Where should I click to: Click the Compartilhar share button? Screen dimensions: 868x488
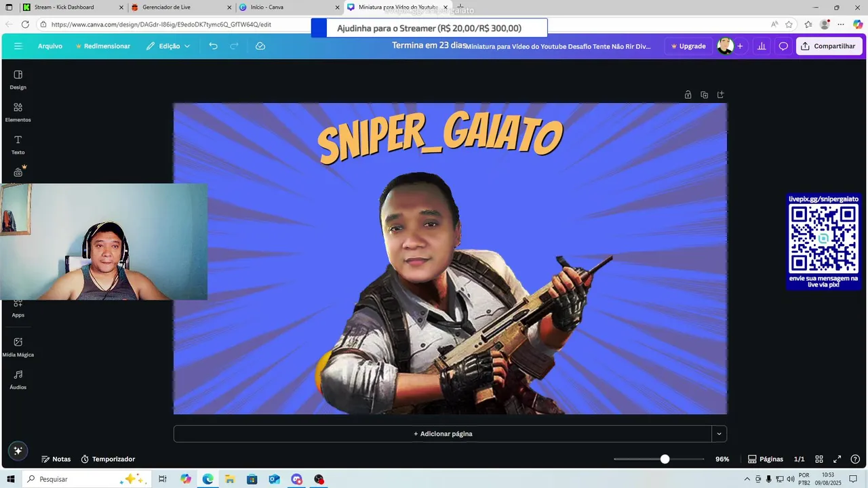[829, 46]
